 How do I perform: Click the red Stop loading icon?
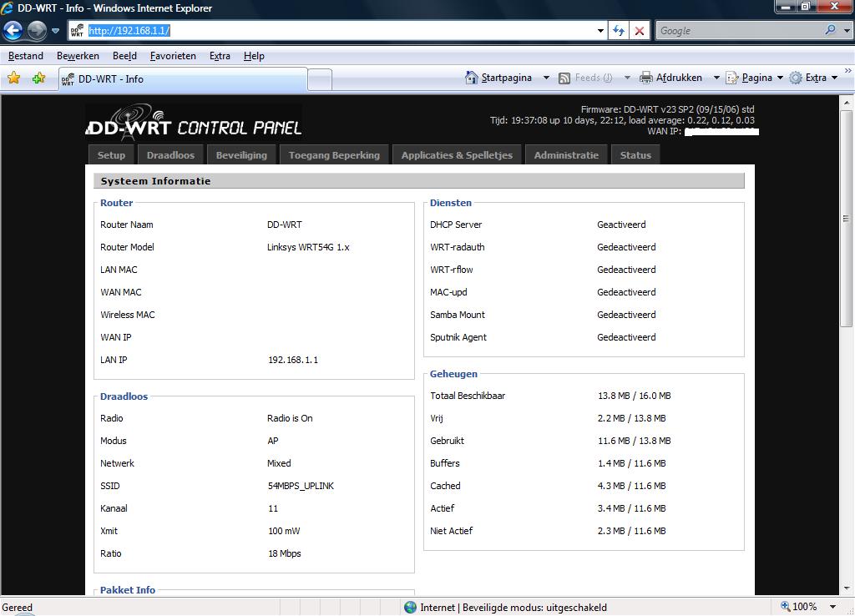click(x=640, y=31)
